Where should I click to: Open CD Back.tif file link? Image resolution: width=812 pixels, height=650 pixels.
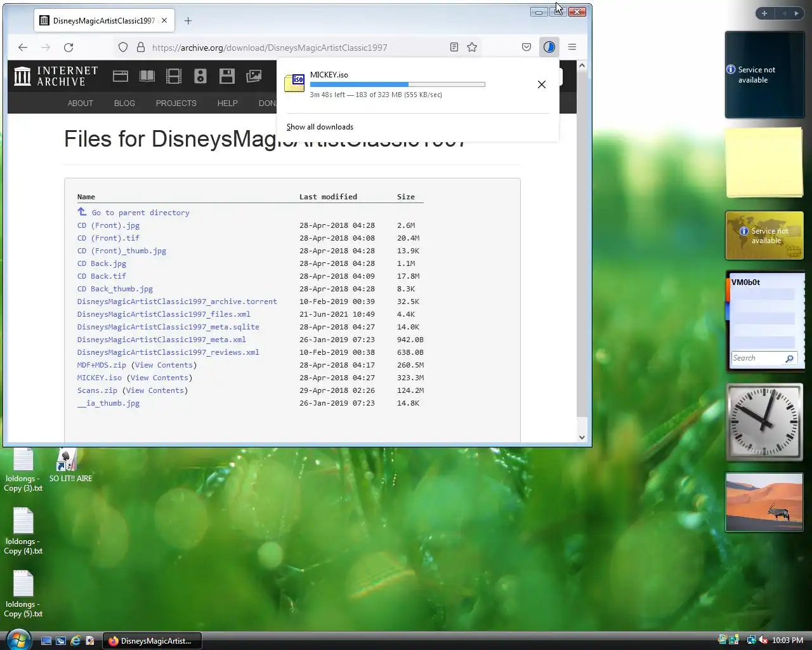pos(101,276)
